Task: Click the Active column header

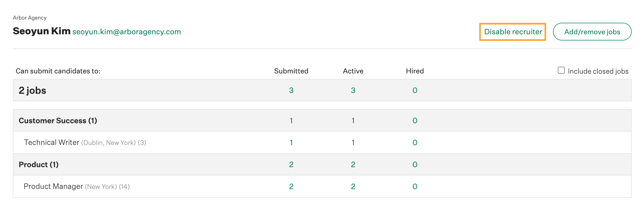Action: pos(353,71)
